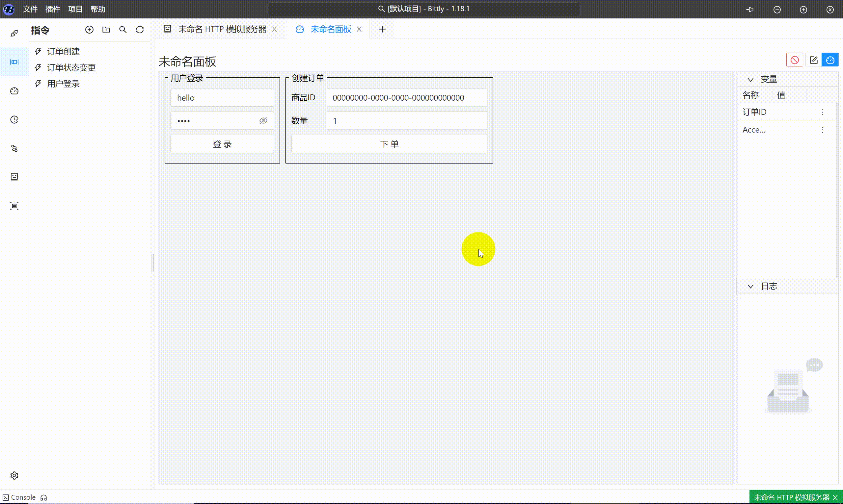Screen dimensions: 843x504
Task: Focus the 商品ID input field
Action: [x=407, y=98]
